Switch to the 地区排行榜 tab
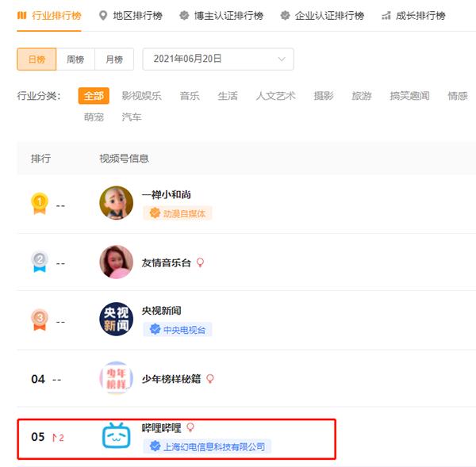 (131, 16)
